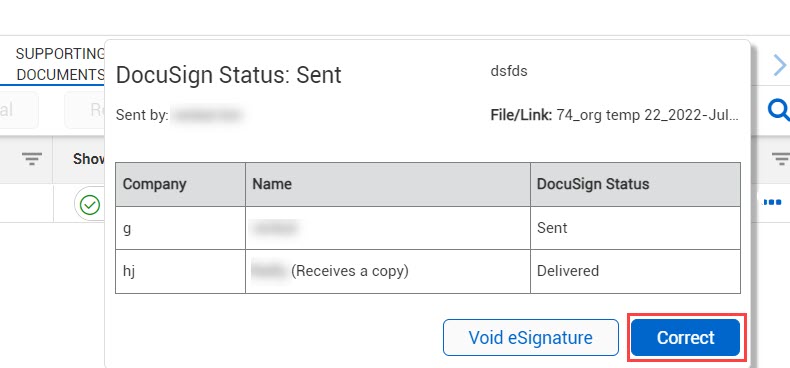The width and height of the screenshot is (790, 368).
Task: Open the three-dot row actions menu
Action: pos(770,203)
